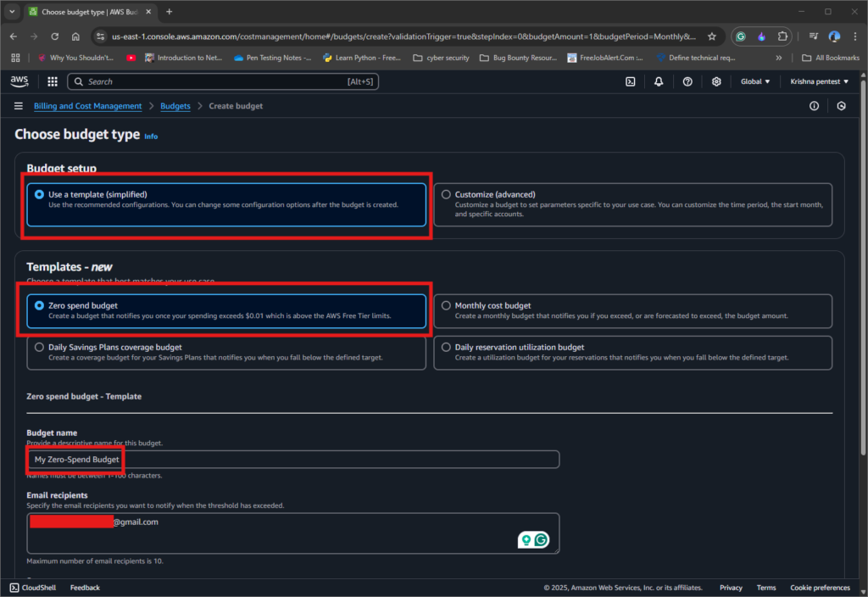This screenshot has height=597, width=868.
Task: View site information icon in the address bar
Action: tap(100, 36)
